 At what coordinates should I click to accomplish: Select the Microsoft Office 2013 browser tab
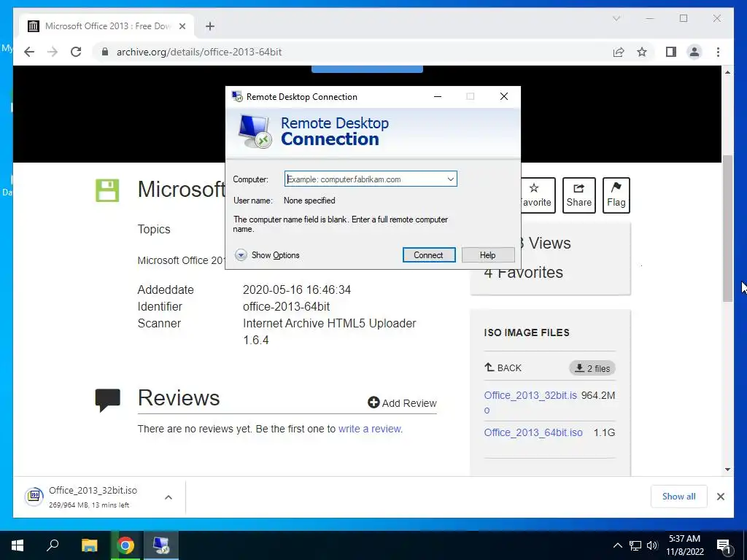[107, 26]
